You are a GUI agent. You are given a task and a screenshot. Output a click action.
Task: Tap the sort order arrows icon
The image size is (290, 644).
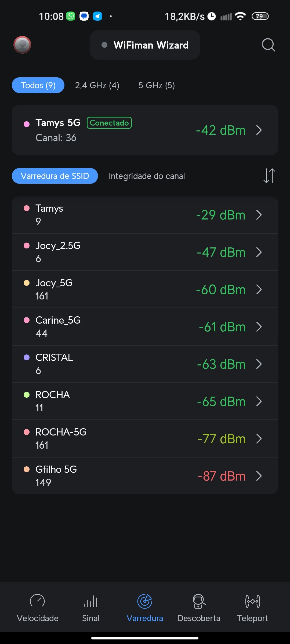(269, 176)
